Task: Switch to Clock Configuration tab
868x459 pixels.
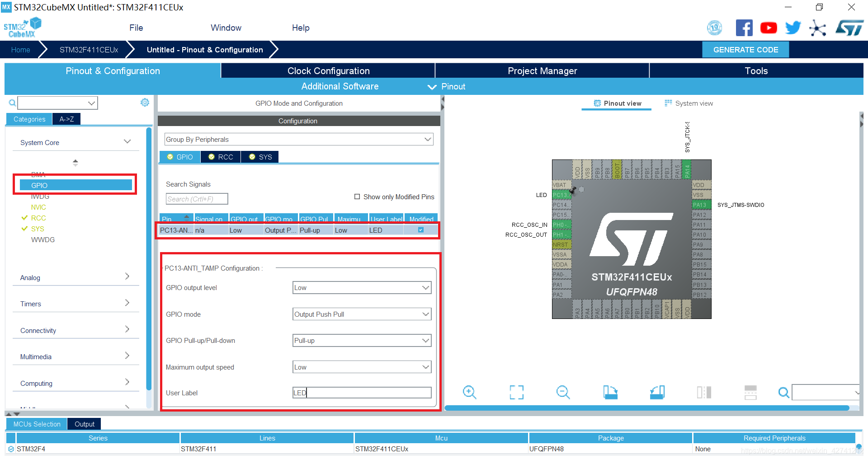Action: pos(328,71)
